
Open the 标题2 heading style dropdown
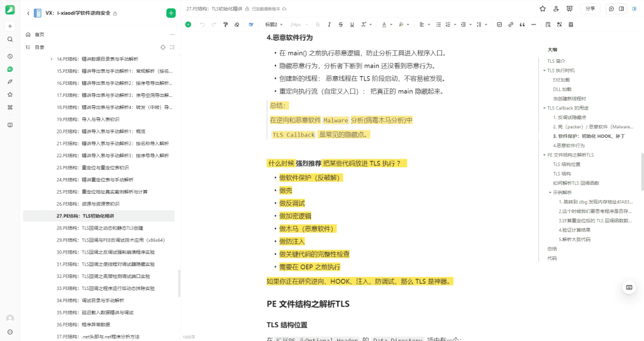(274, 25)
